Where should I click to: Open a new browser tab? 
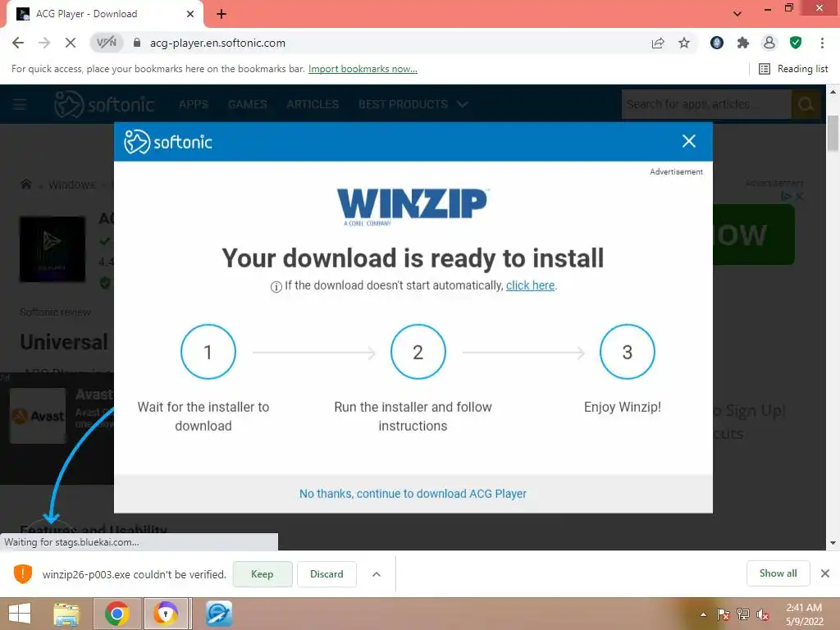221,14
